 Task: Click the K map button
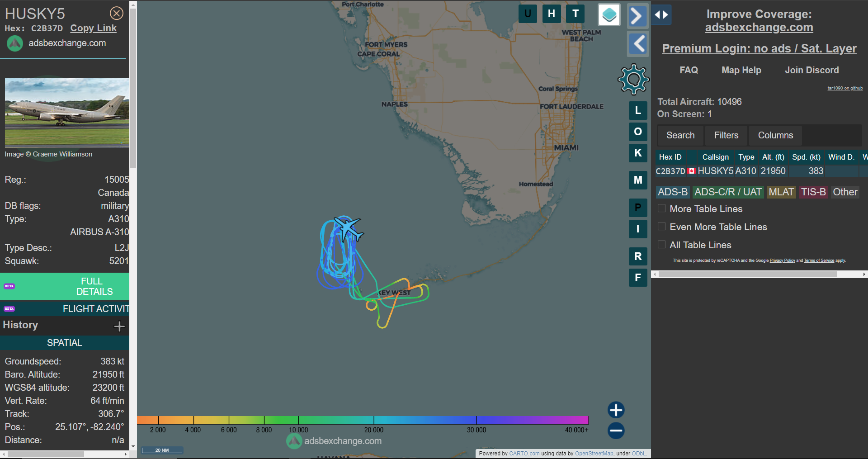(x=638, y=153)
